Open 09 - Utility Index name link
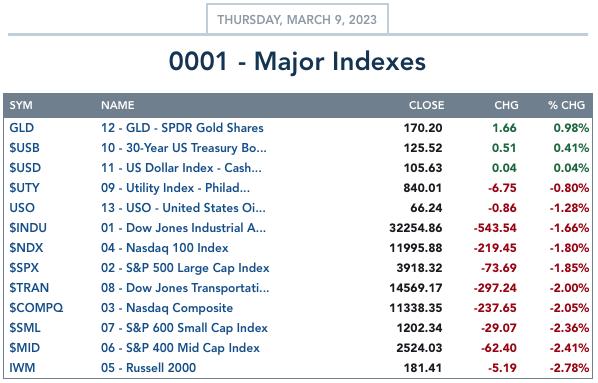The image size is (598, 383). 175,188
